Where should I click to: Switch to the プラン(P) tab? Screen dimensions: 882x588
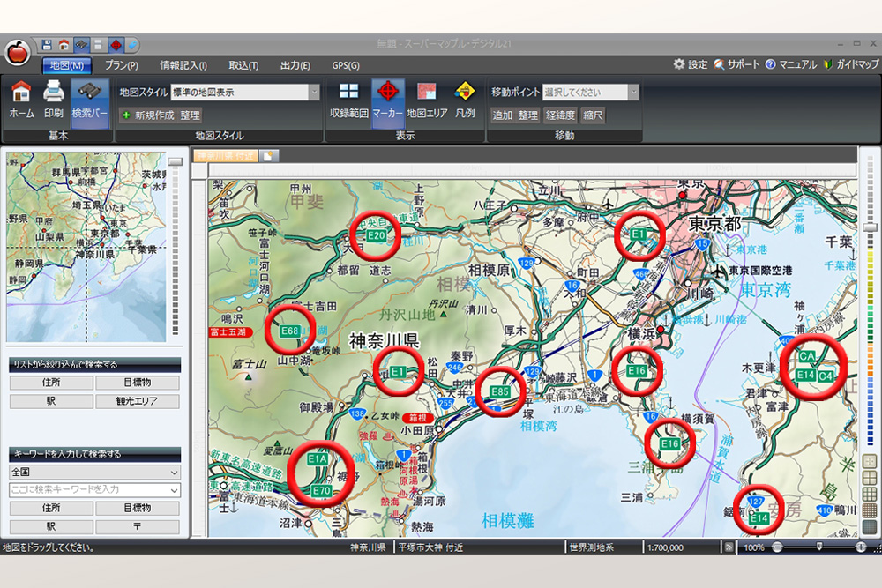point(122,65)
